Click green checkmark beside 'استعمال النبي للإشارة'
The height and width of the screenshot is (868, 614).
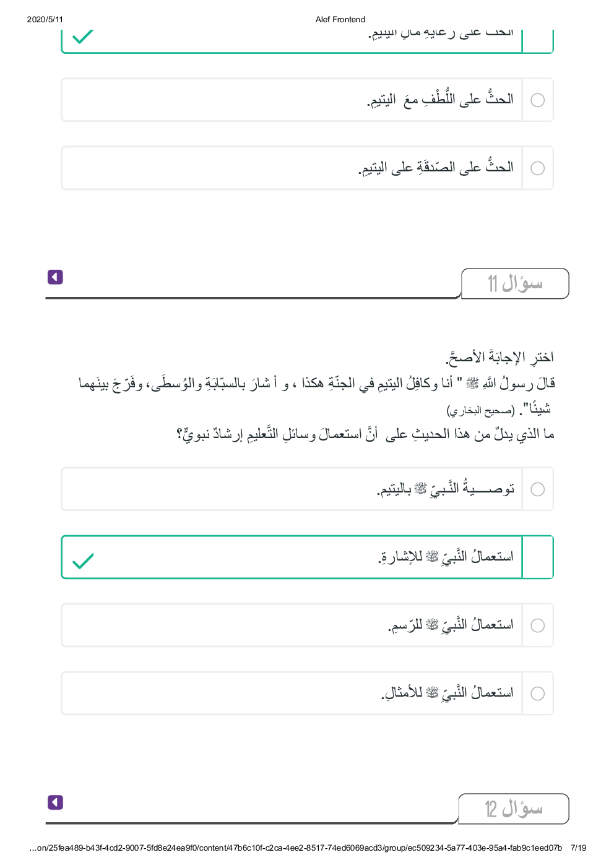tap(83, 561)
